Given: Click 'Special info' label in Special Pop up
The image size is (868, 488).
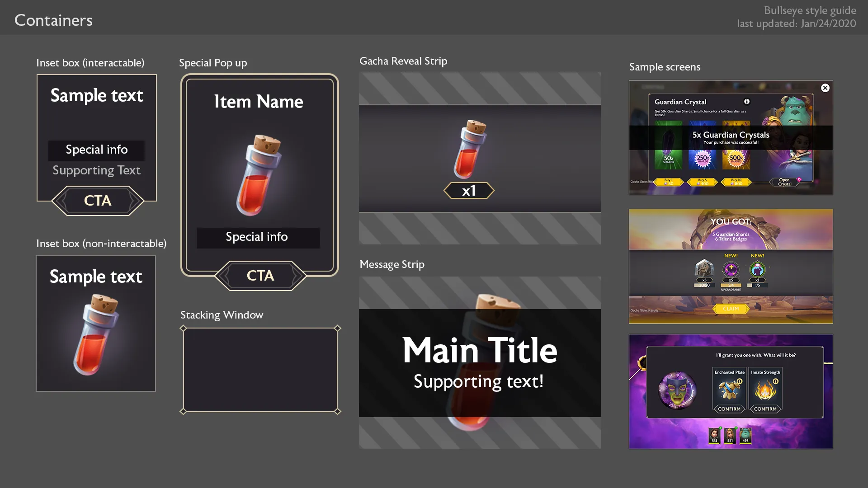Looking at the screenshot, I should pos(257,237).
